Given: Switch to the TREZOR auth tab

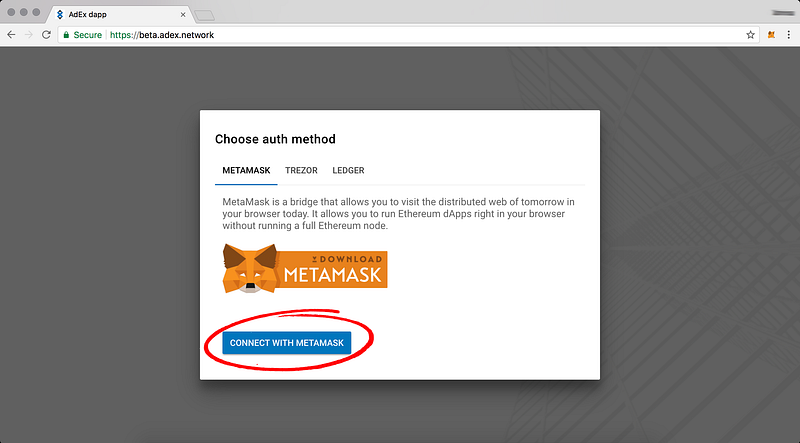Looking at the screenshot, I should 301,170.
